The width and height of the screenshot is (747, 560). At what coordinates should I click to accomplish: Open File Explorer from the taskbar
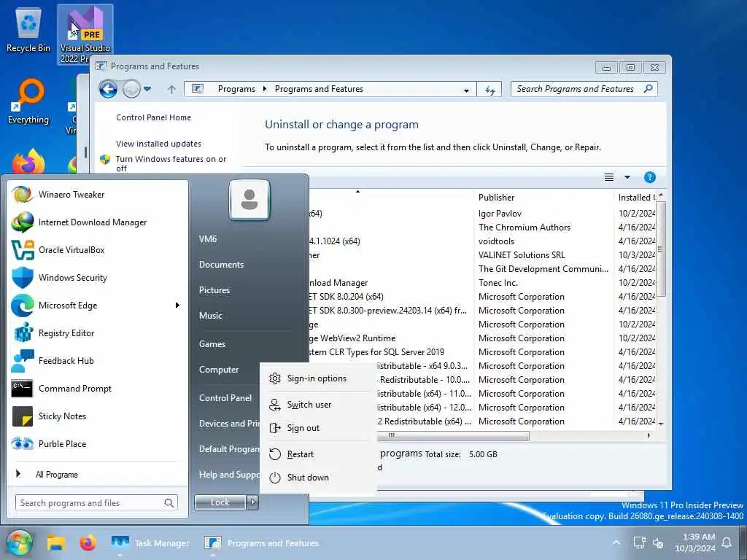click(x=55, y=542)
